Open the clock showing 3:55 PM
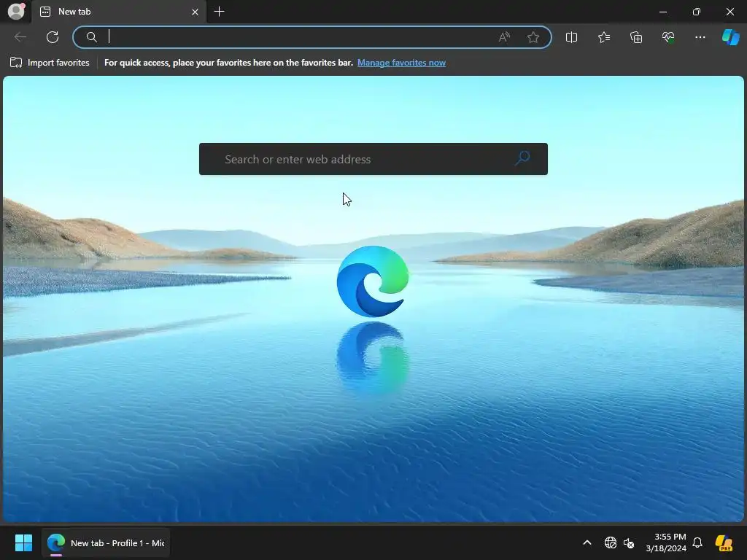This screenshot has width=747, height=560. (666, 542)
